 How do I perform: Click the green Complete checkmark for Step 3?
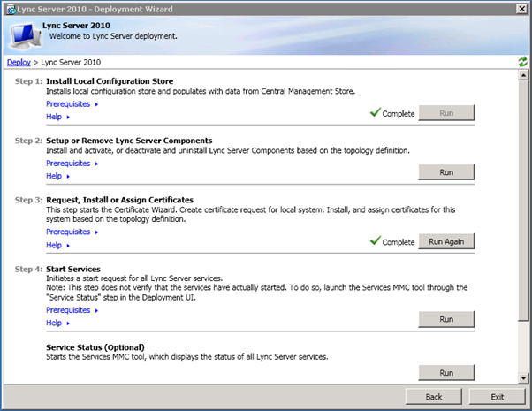[x=376, y=241]
